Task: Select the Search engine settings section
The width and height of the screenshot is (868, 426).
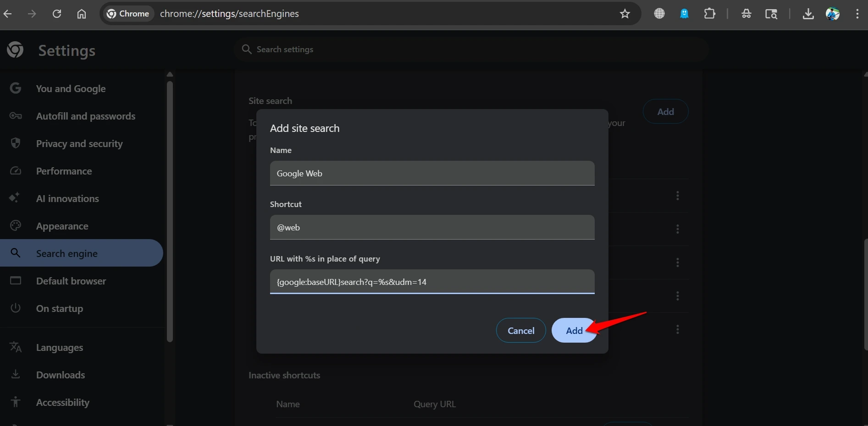Action: point(66,253)
